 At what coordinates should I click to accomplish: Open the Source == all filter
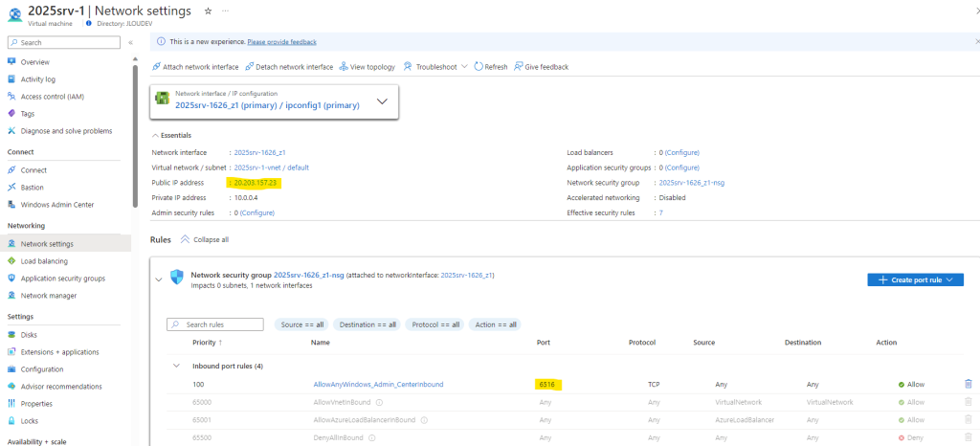tap(302, 324)
